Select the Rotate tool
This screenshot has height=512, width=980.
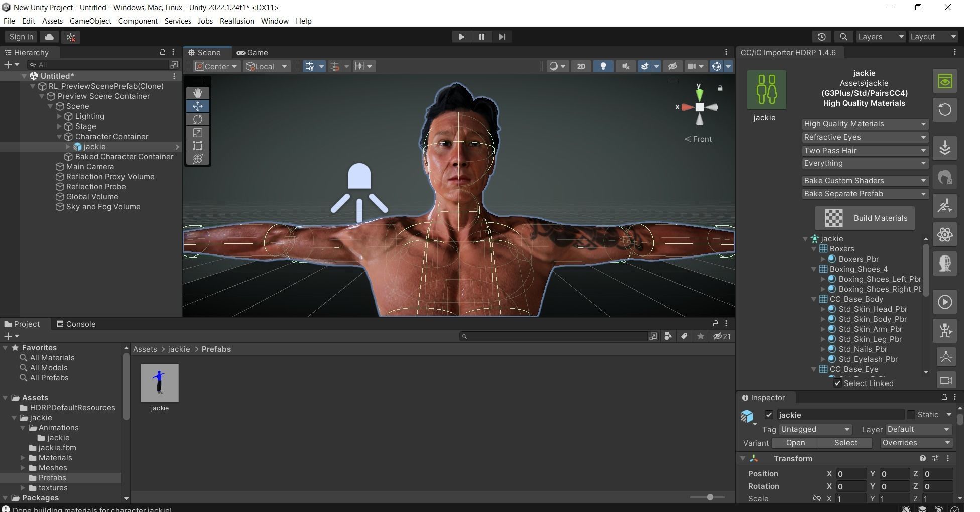[198, 119]
